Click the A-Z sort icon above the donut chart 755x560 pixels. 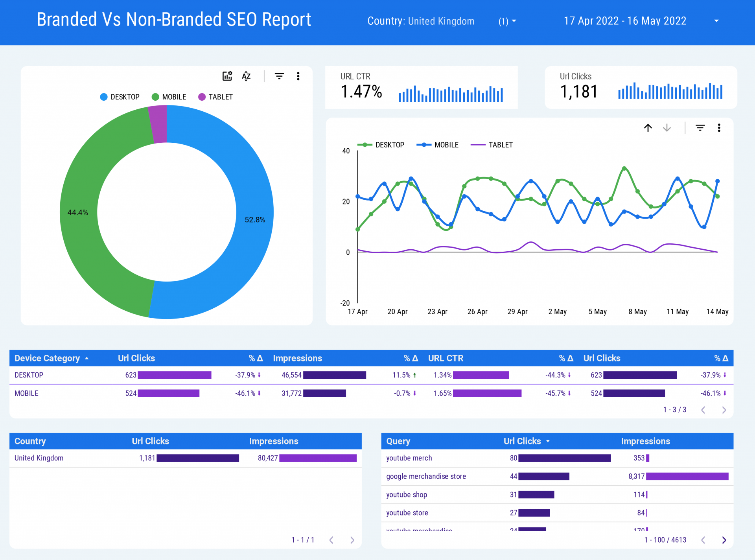tap(246, 76)
